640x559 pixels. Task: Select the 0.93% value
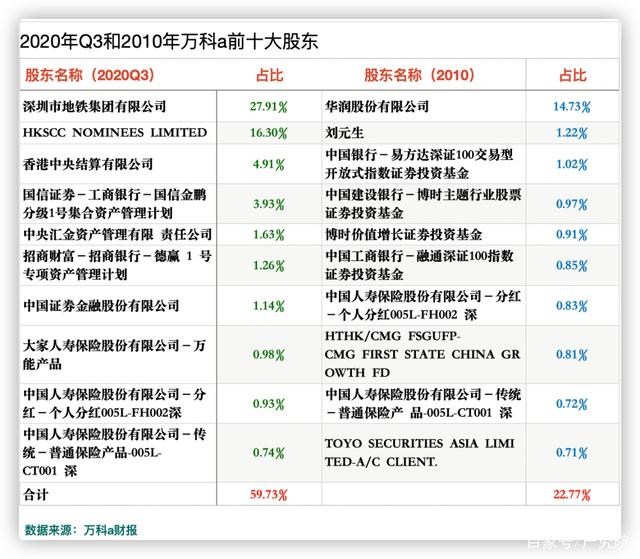[269, 404]
